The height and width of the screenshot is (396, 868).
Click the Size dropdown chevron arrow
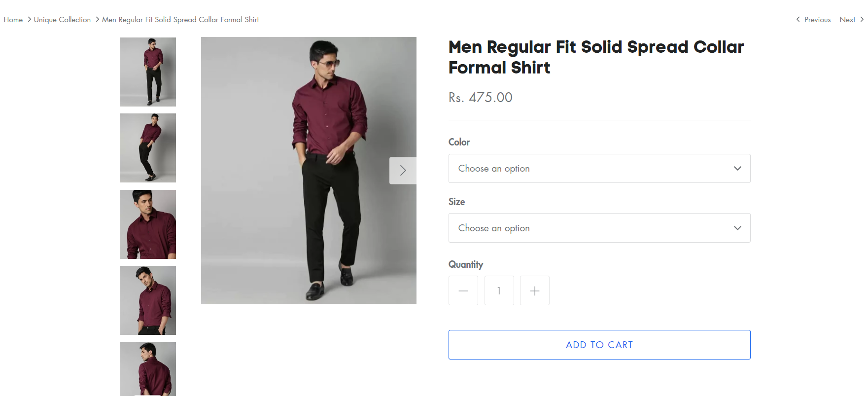(737, 228)
